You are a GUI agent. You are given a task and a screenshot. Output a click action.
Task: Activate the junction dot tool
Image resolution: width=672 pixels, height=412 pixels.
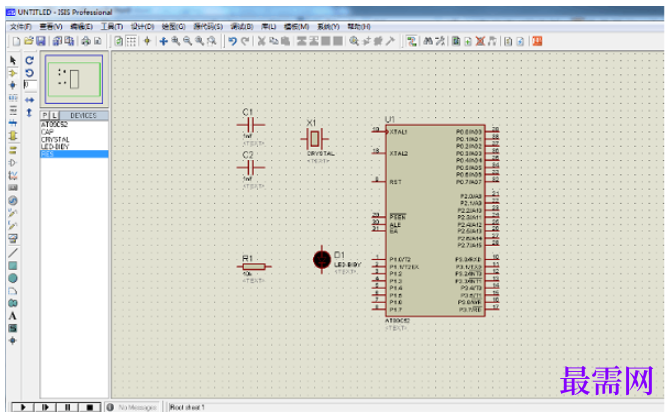(12, 85)
